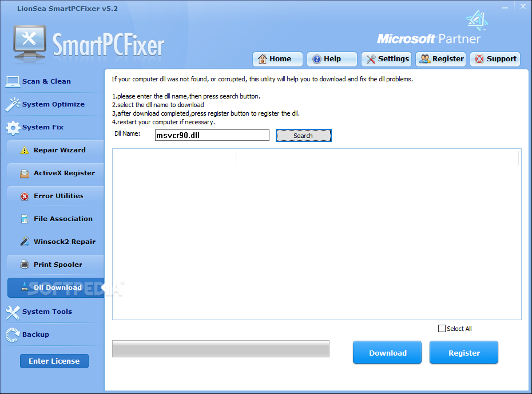
Task: Click the ActiveX Register icon
Action: [25, 174]
